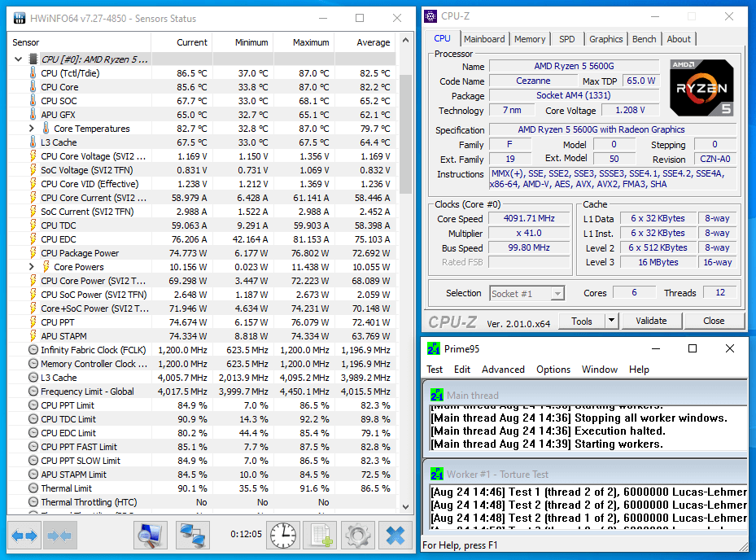Click the collapse layout arrows icon in HWiNFO toolbar
The height and width of the screenshot is (560, 756).
[59, 536]
